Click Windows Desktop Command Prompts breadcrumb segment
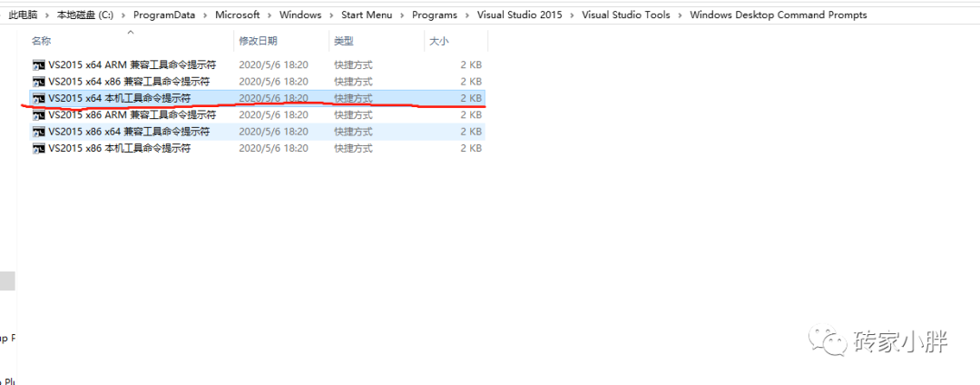980x385 pixels. coord(779,15)
